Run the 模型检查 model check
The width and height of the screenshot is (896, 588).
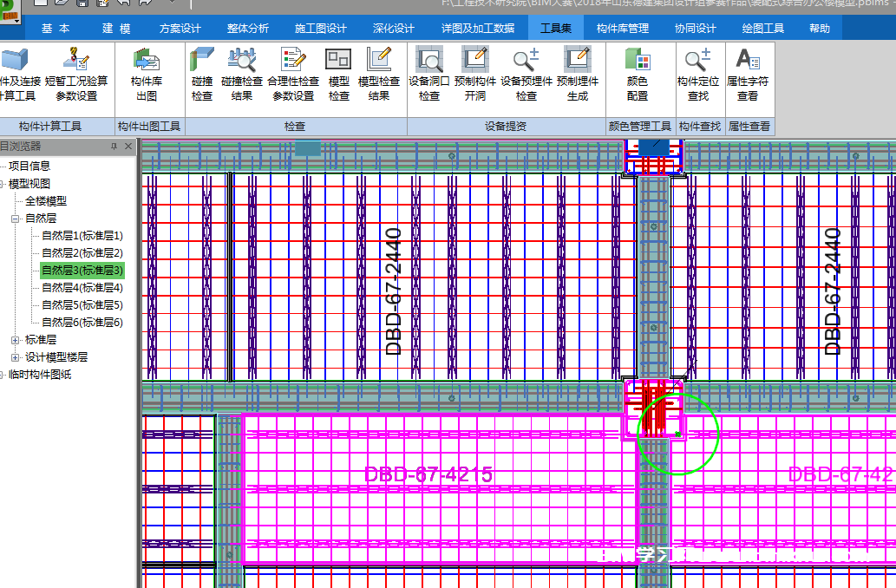[x=338, y=74]
